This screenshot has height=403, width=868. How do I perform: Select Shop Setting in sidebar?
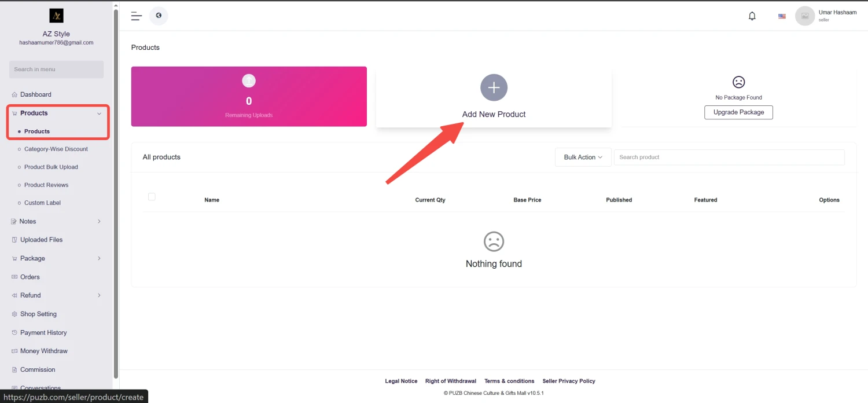[x=38, y=314]
